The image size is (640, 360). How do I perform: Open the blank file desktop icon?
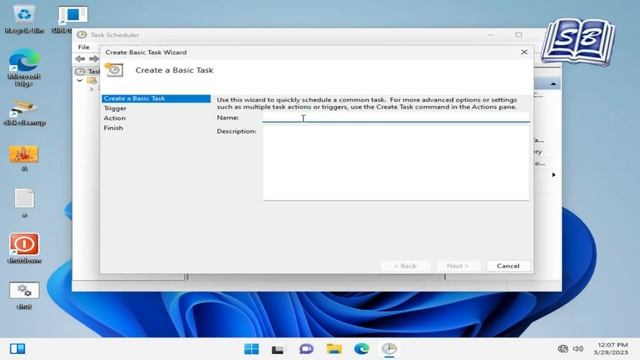click(x=24, y=202)
